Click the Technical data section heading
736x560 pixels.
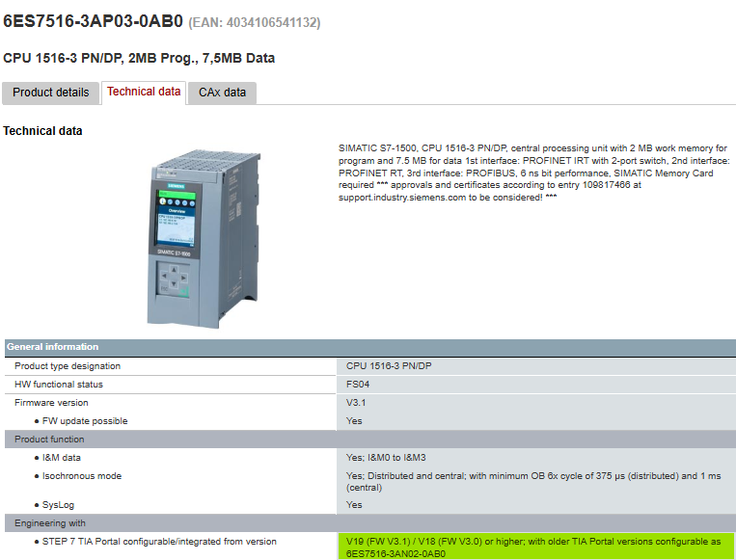coord(42,131)
